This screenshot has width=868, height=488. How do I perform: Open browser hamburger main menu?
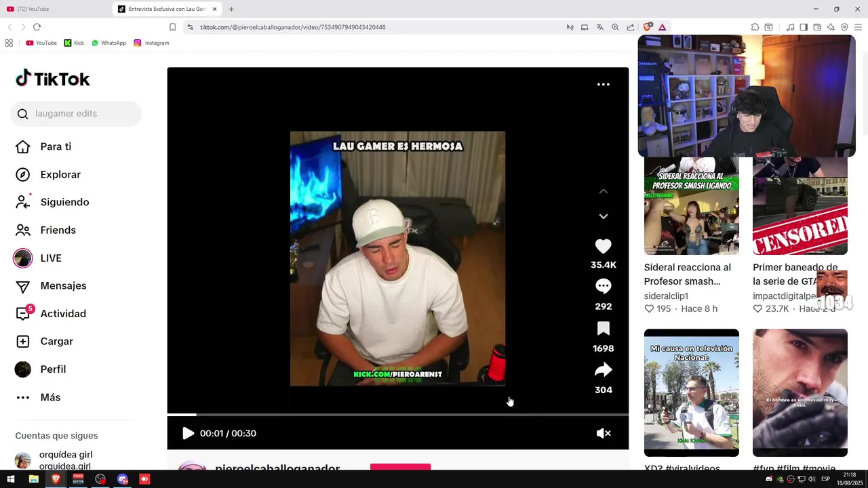[x=858, y=27]
